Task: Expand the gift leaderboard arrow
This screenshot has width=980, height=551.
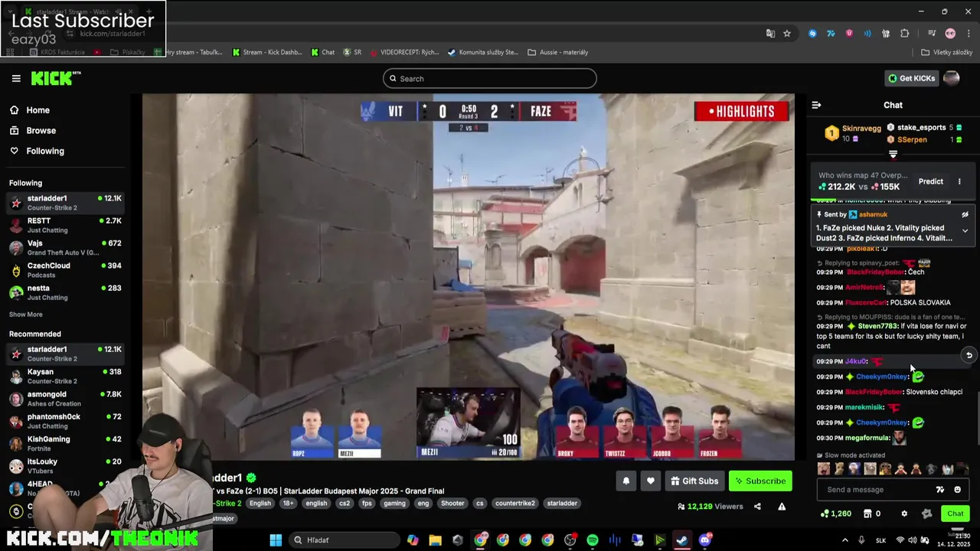Action: click(x=893, y=155)
